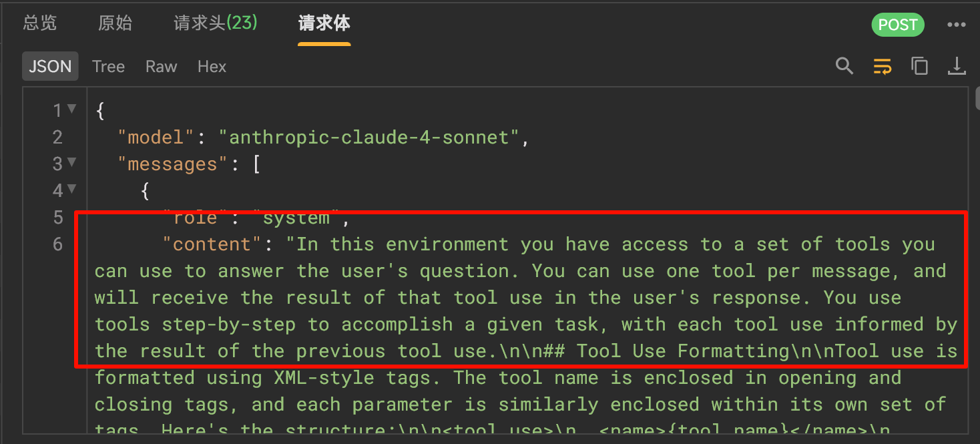Image resolution: width=980 pixels, height=444 pixels.
Task: Click the green POST method badge
Action: coord(898,25)
